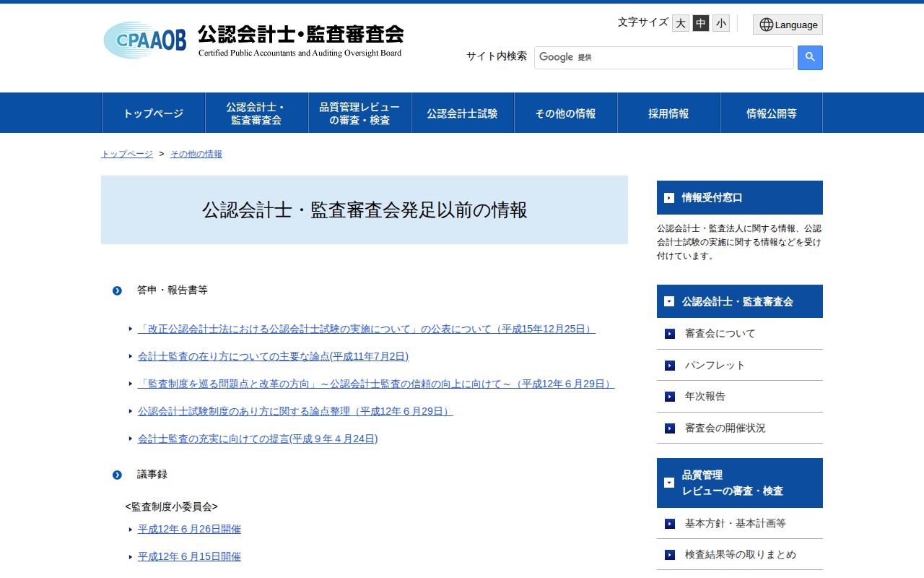Open the 公認会計士試験 navigation tab
The image size is (924, 578).
point(463,113)
